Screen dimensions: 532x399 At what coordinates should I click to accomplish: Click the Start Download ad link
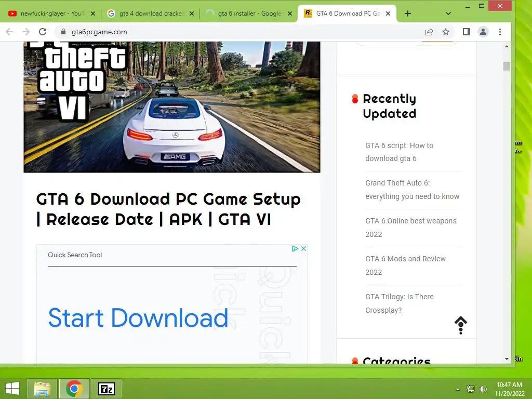[x=138, y=318]
